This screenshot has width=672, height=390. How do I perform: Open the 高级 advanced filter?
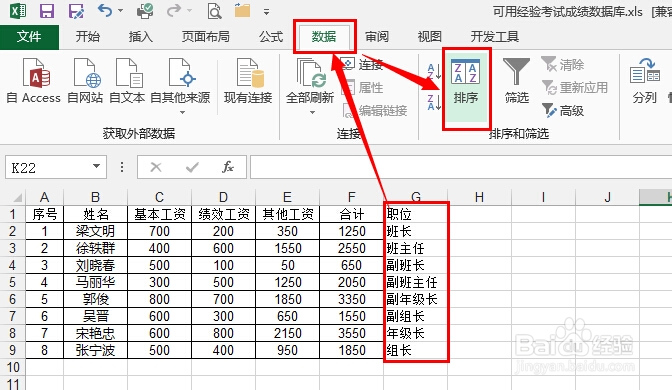[x=563, y=111]
